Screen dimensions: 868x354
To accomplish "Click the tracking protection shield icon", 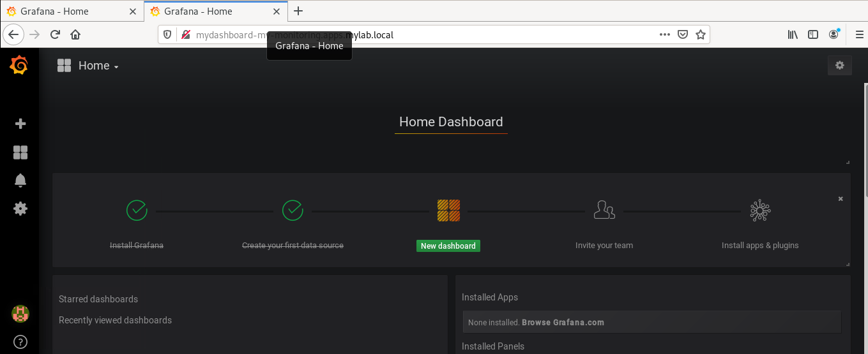I will tap(167, 34).
